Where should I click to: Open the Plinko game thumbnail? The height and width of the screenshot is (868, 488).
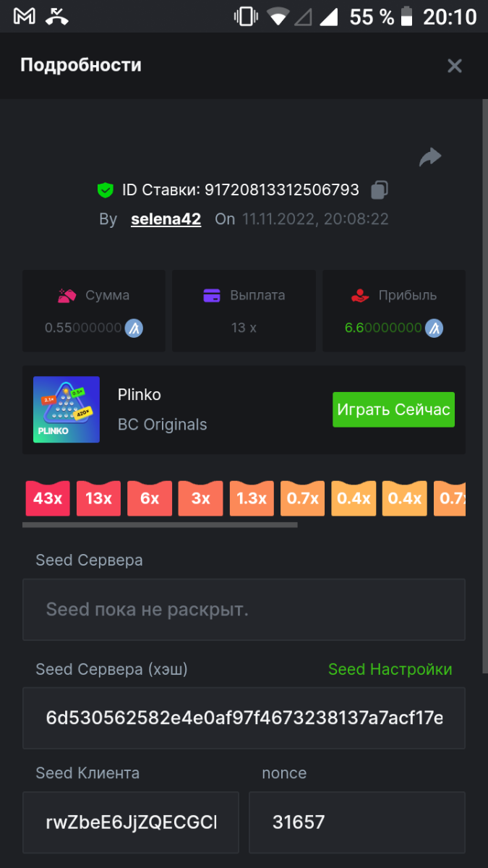pyautogui.click(x=67, y=409)
